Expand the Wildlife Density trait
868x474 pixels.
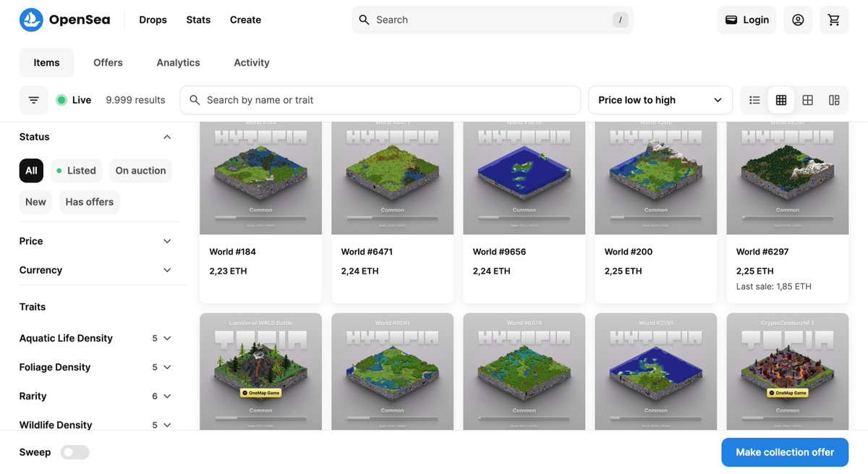96,425
